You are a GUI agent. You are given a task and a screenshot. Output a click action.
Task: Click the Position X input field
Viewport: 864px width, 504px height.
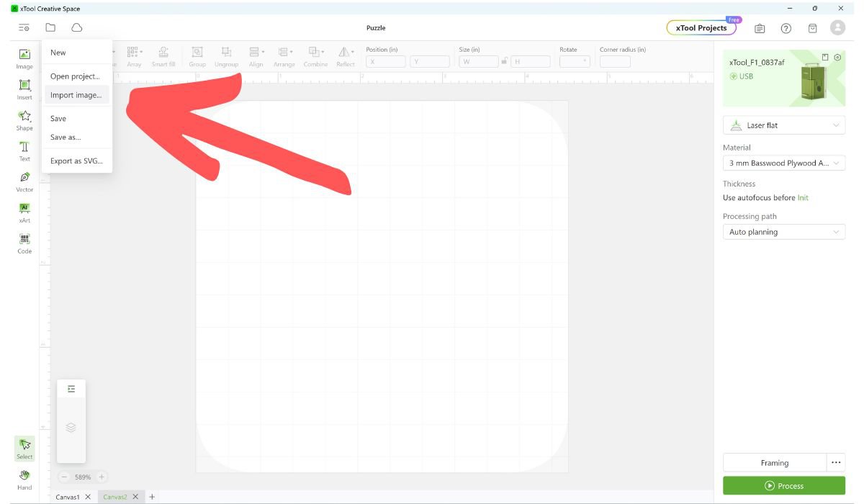tap(386, 62)
